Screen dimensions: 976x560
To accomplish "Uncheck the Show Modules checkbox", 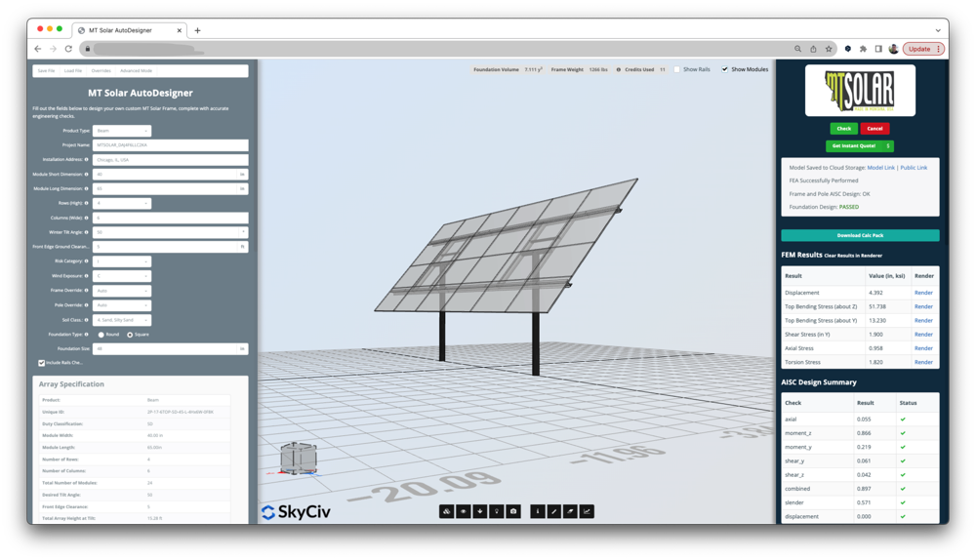I will point(724,70).
